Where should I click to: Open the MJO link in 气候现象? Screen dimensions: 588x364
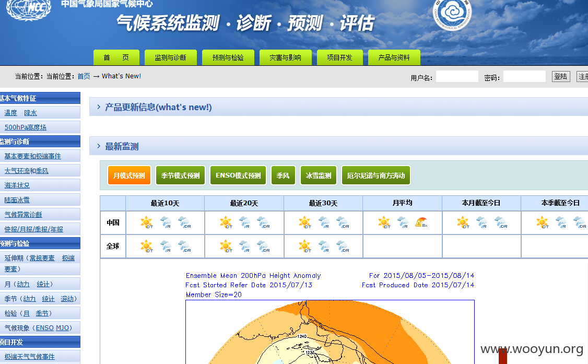(62, 328)
